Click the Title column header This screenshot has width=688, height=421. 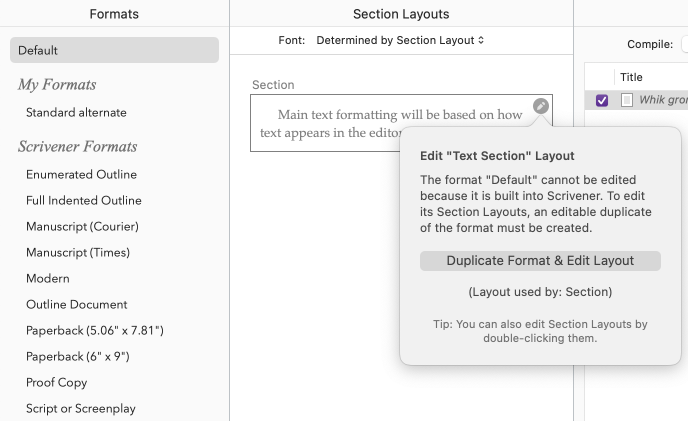click(631, 77)
